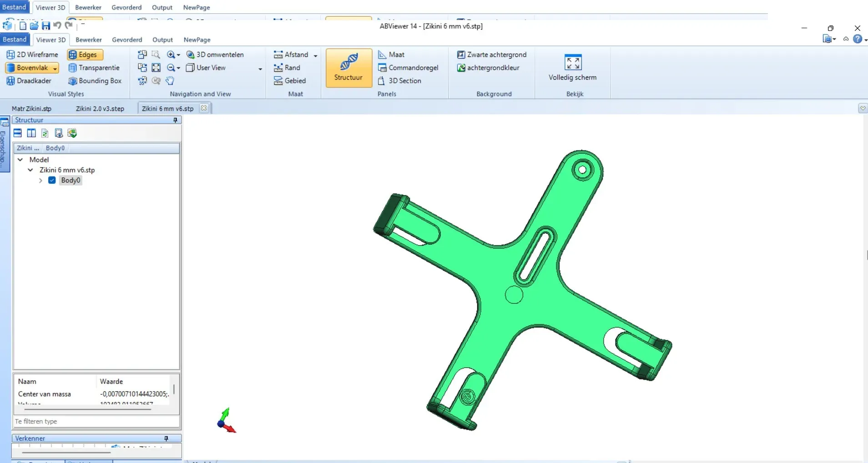Screen dimensions: 868x463
Task: Start 3D omwentelen rotation tool
Action: (215, 55)
